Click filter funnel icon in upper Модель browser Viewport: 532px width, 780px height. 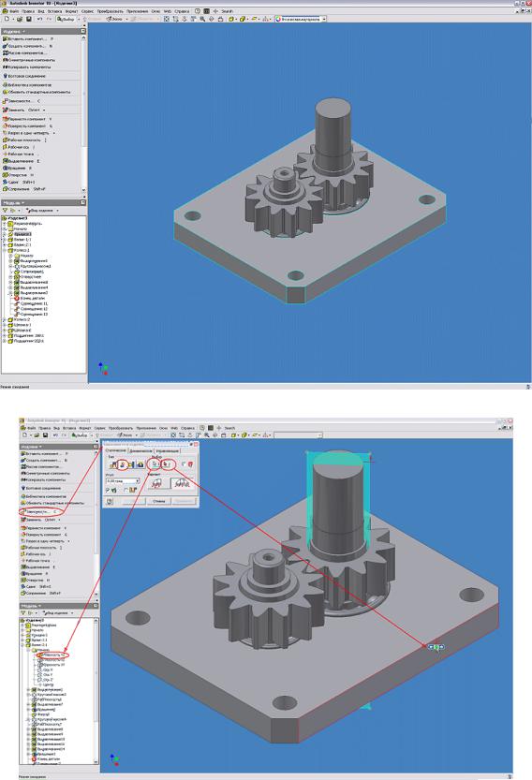pos(5,211)
